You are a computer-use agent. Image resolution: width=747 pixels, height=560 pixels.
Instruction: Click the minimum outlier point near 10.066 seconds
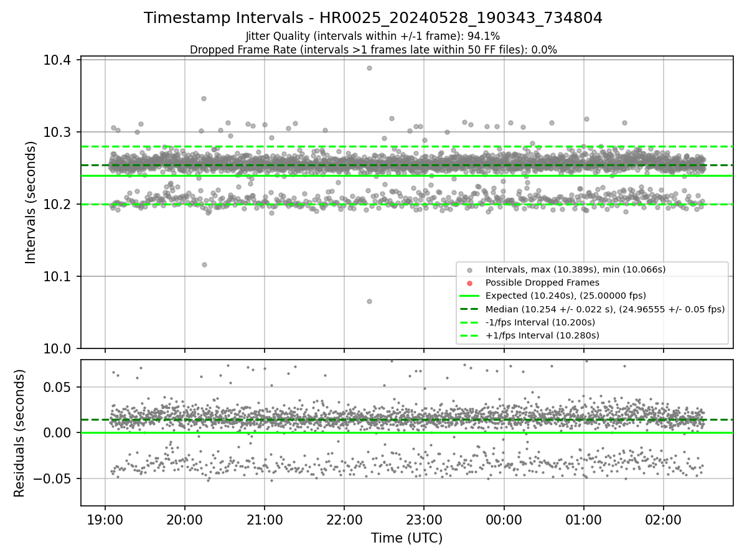(x=369, y=301)
